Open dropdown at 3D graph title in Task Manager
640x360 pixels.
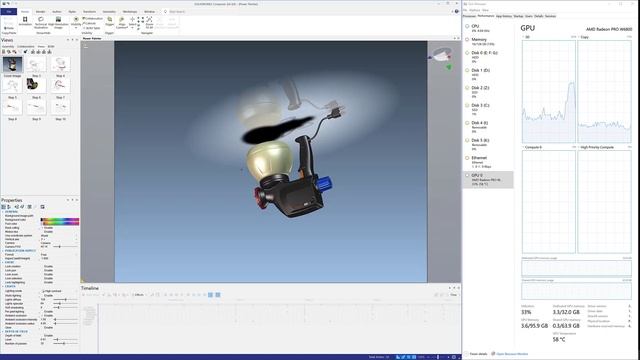tap(524, 37)
